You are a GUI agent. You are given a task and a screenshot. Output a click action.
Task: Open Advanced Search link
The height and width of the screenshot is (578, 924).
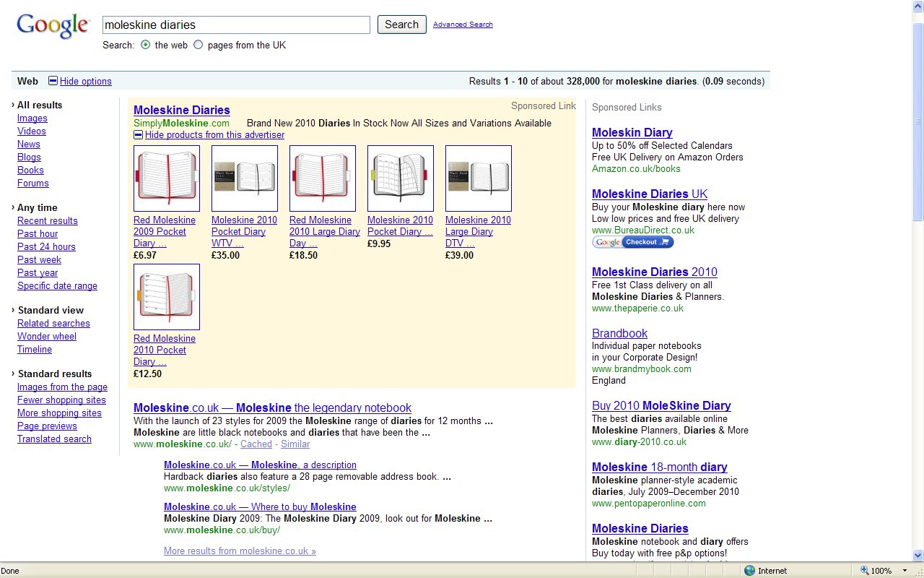pos(463,25)
